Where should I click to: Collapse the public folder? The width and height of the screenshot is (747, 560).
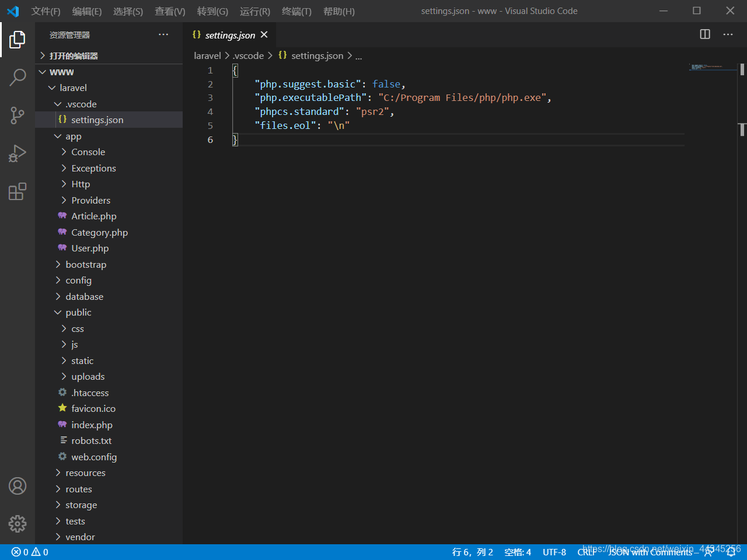click(x=109, y=312)
